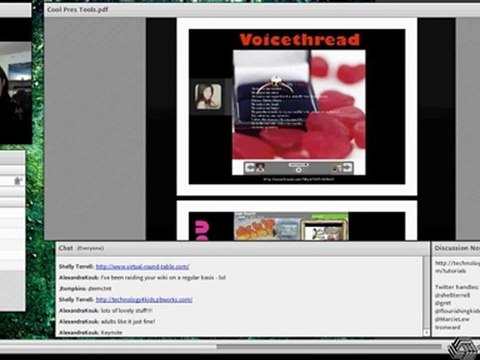Click @flourishingkids in Discussion Notes

(x=457, y=311)
